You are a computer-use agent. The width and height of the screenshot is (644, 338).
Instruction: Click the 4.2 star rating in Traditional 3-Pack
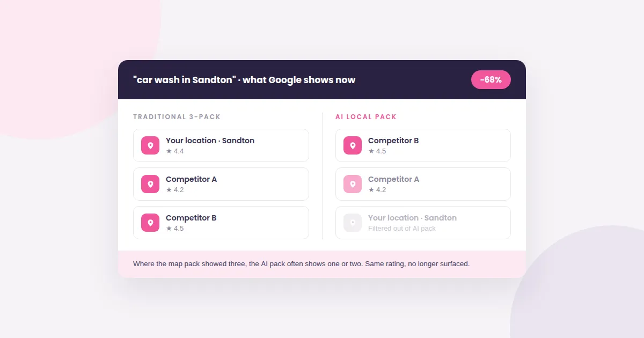(175, 190)
